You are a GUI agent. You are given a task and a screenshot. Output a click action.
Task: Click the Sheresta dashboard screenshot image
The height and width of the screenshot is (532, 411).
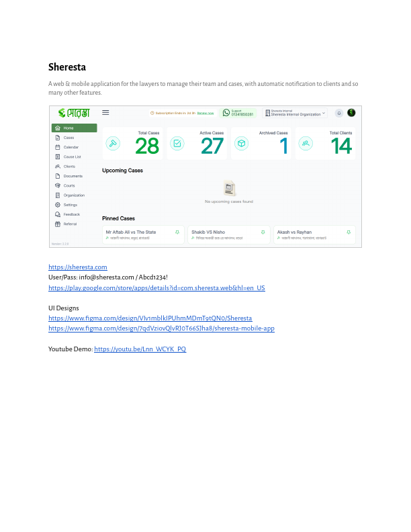click(205, 177)
